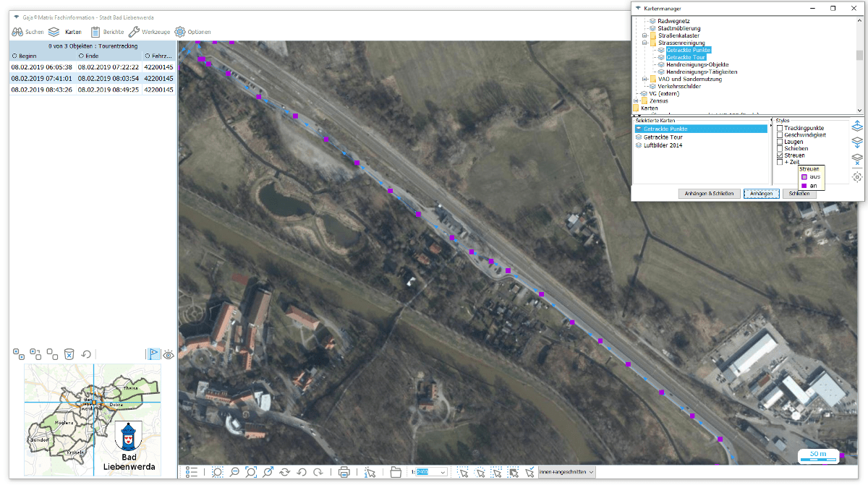Uncheck the Streuen style checkbox
The height and width of the screenshot is (485, 868).
780,155
